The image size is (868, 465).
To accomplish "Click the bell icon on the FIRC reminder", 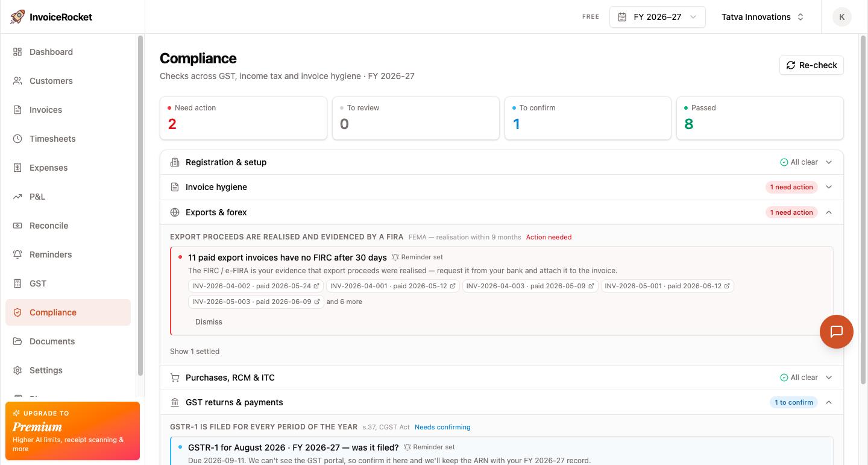I will [x=395, y=257].
